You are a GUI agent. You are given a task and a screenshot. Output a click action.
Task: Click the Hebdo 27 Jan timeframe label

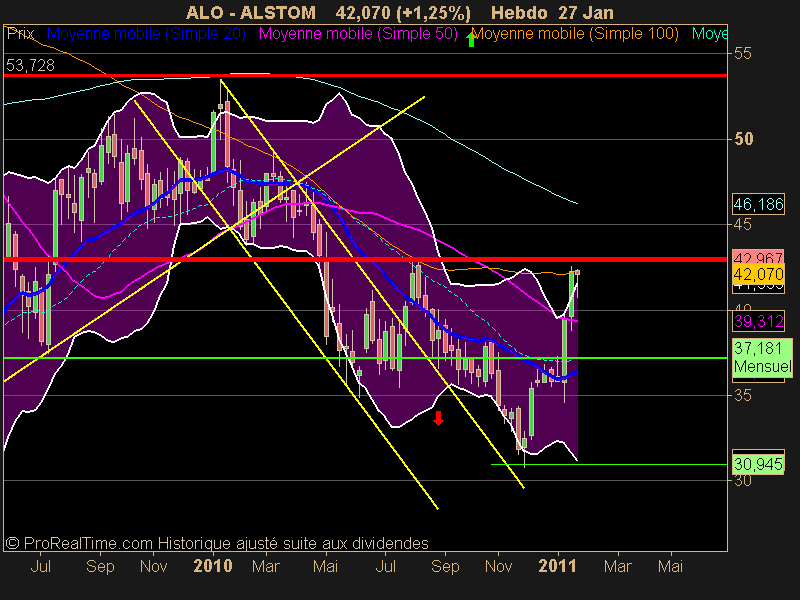click(x=552, y=12)
